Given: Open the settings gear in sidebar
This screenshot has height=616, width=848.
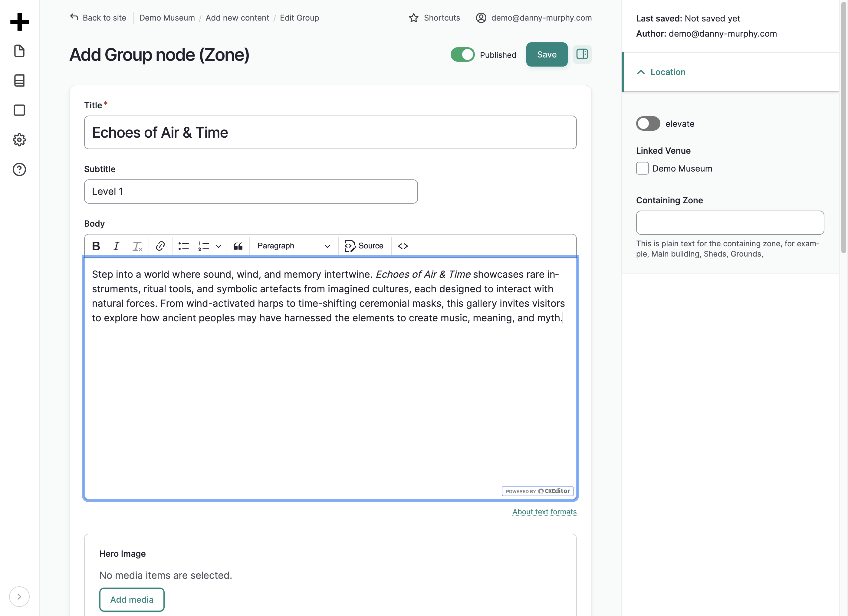Looking at the screenshot, I should coord(19,140).
